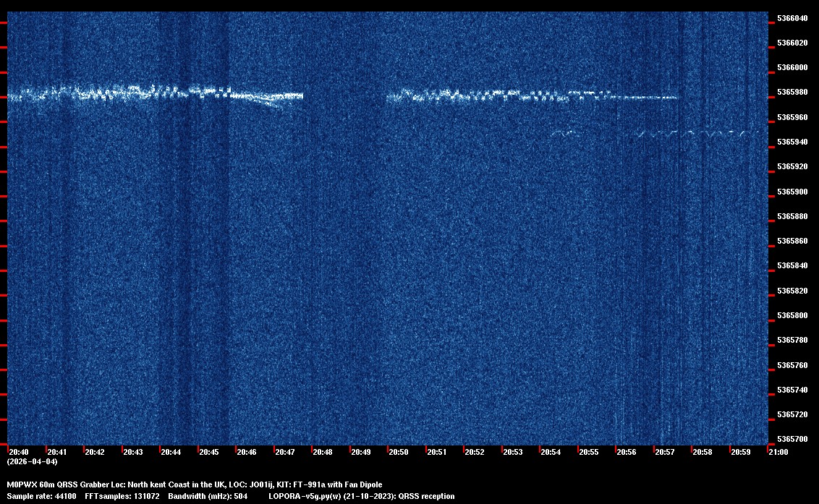
Task: Select the 20:42 time label
Action: point(95,452)
